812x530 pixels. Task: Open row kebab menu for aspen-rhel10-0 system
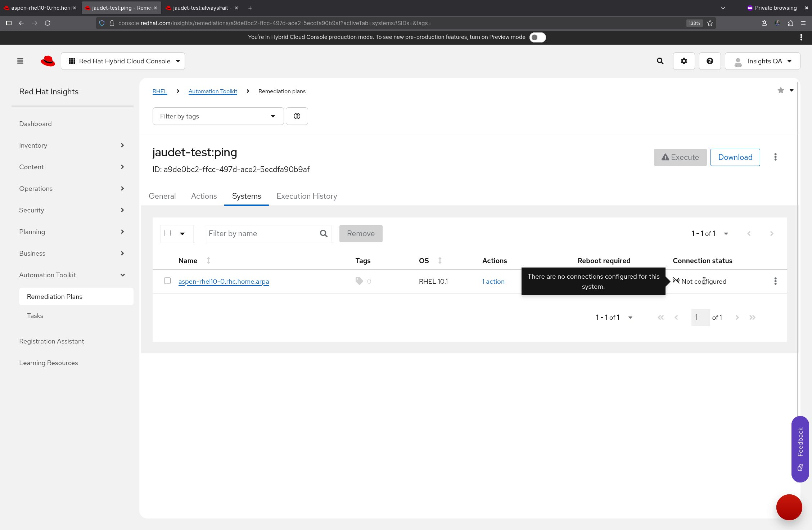coord(775,281)
